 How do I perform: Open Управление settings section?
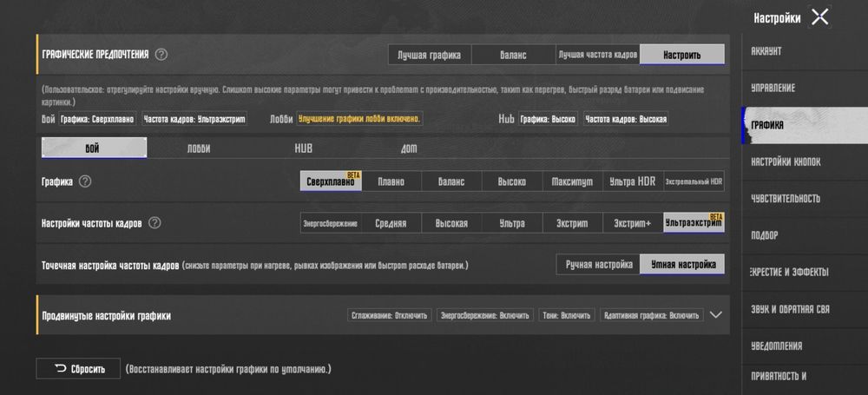tap(805, 88)
